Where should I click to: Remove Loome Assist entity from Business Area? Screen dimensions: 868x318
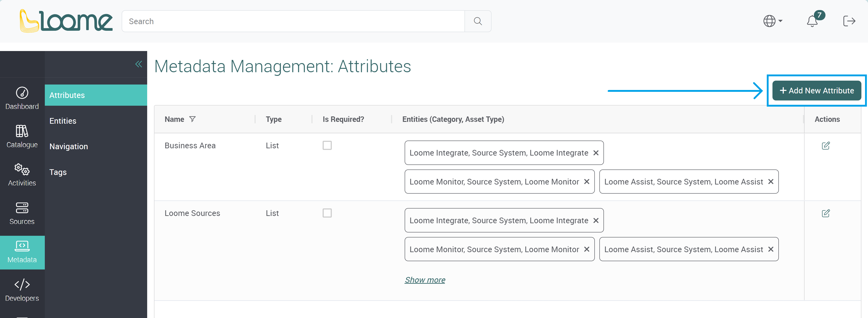click(770, 182)
